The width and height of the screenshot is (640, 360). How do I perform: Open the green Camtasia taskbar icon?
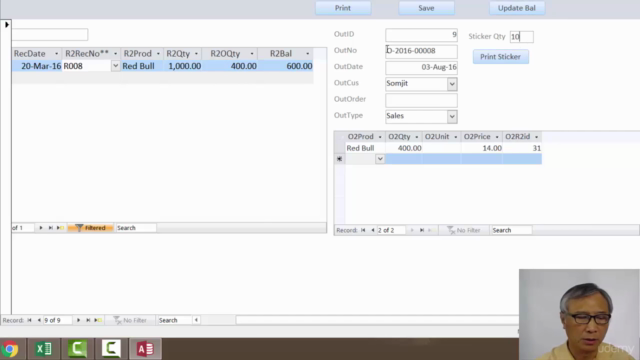(78, 349)
